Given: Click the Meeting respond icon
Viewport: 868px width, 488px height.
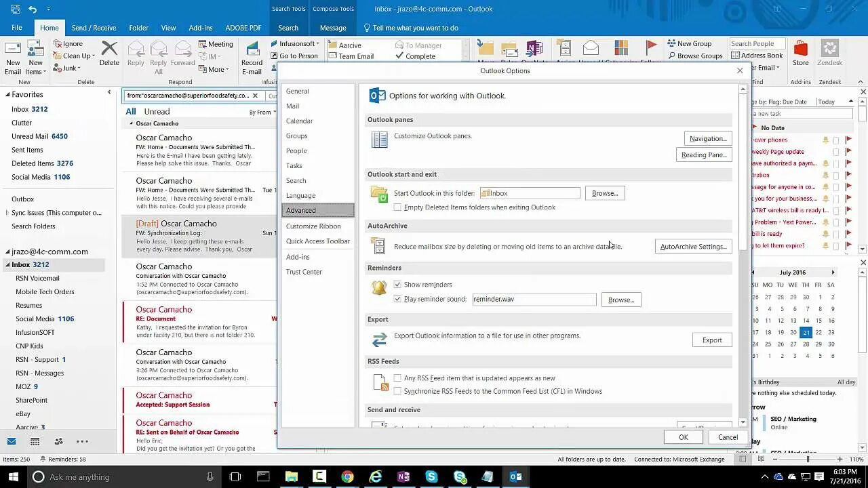Looking at the screenshot, I should click(203, 44).
